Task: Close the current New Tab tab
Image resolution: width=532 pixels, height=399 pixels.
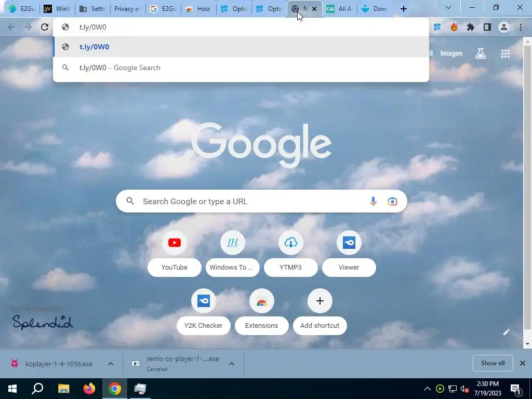Action: pos(314,9)
